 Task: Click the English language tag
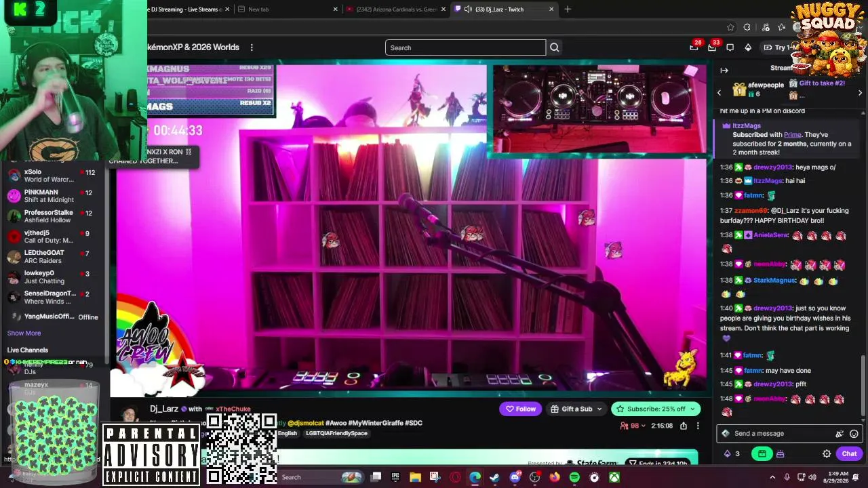(287, 434)
